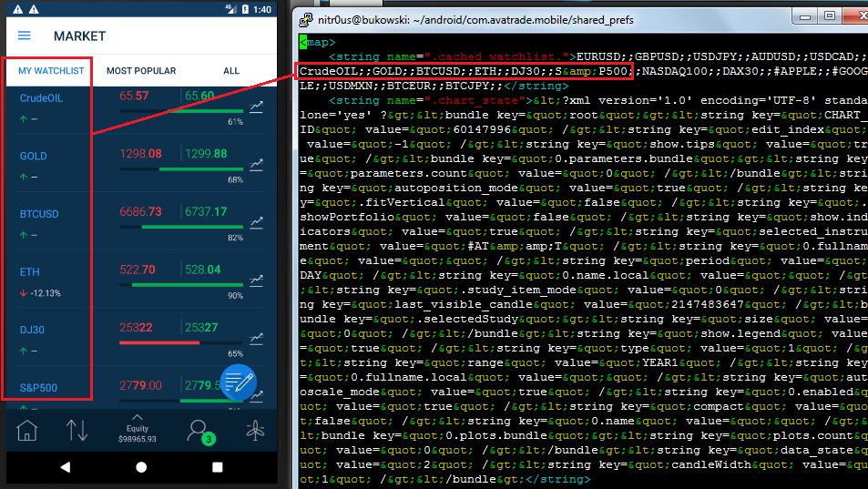The image size is (868, 489).
Task: Open trades via up-down arrows icon
Action: tap(77, 430)
